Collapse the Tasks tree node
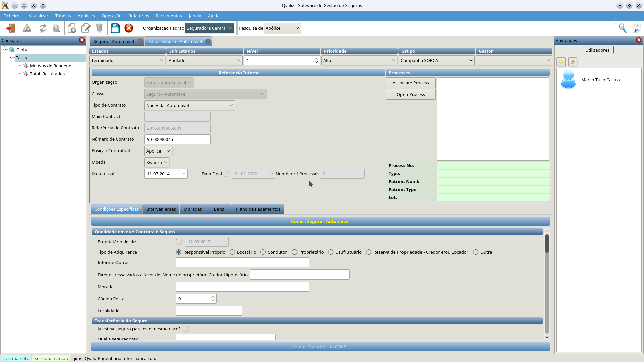The width and height of the screenshot is (644, 362). tap(11, 58)
